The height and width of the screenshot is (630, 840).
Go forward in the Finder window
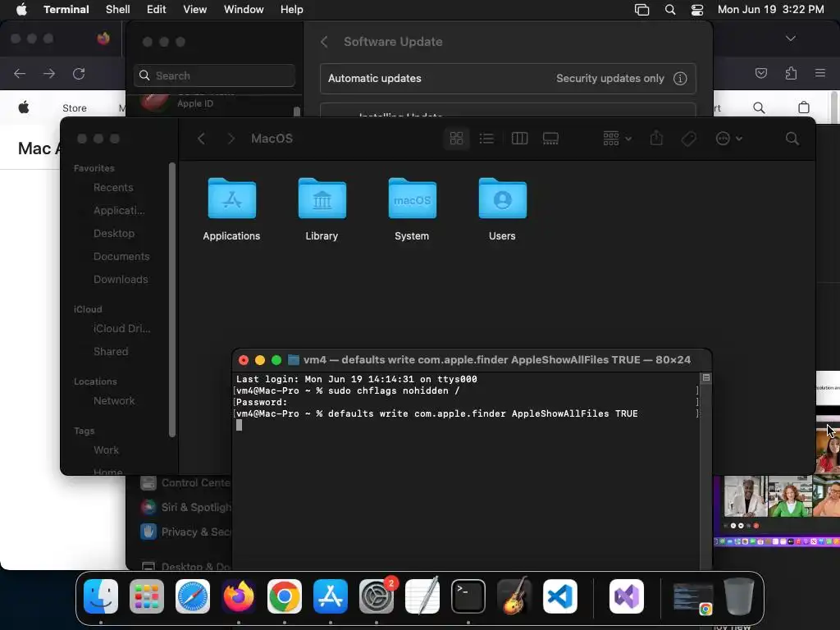231,139
